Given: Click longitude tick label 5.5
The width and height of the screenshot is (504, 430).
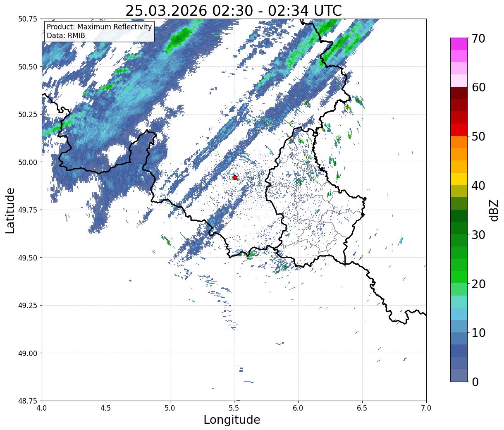Looking at the screenshot, I should point(234,408).
